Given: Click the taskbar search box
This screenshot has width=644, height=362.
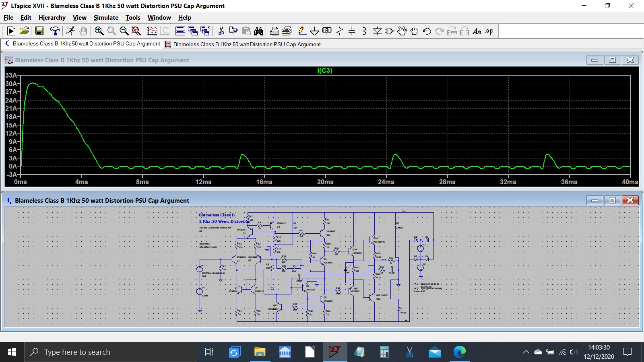Looking at the screenshot, I should [111, 352].
